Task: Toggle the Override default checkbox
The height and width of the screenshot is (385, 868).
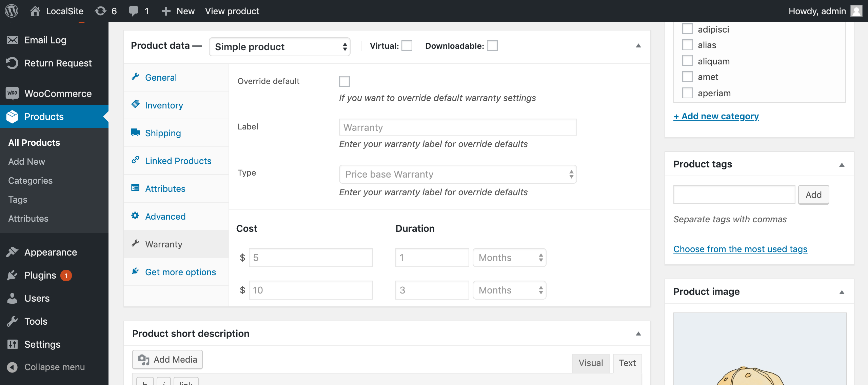Action: point(344,81)
